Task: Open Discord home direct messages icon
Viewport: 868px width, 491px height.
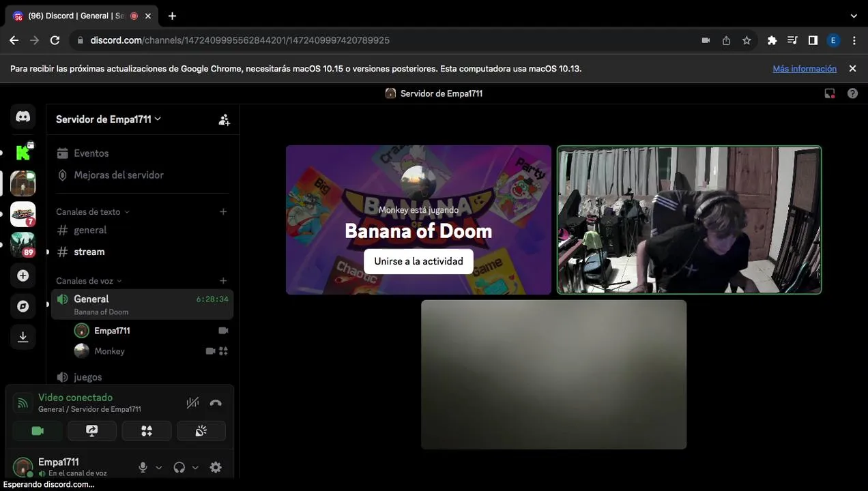Action: (23, 117)
